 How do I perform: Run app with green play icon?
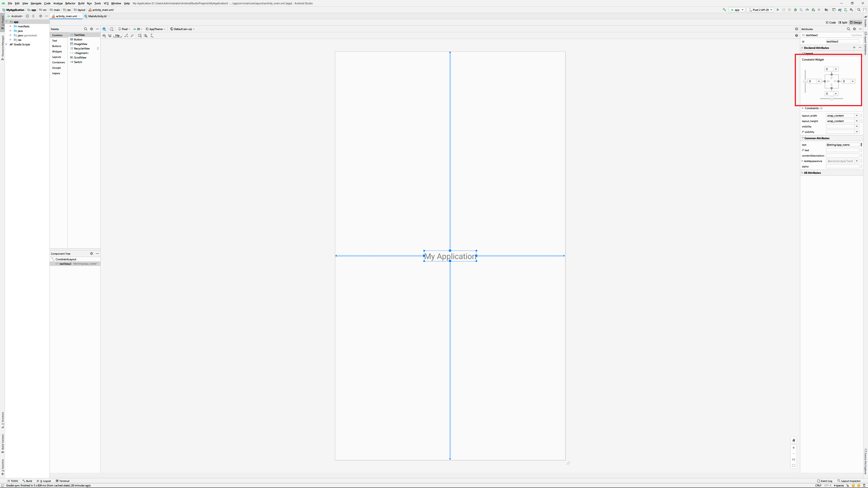778,10
